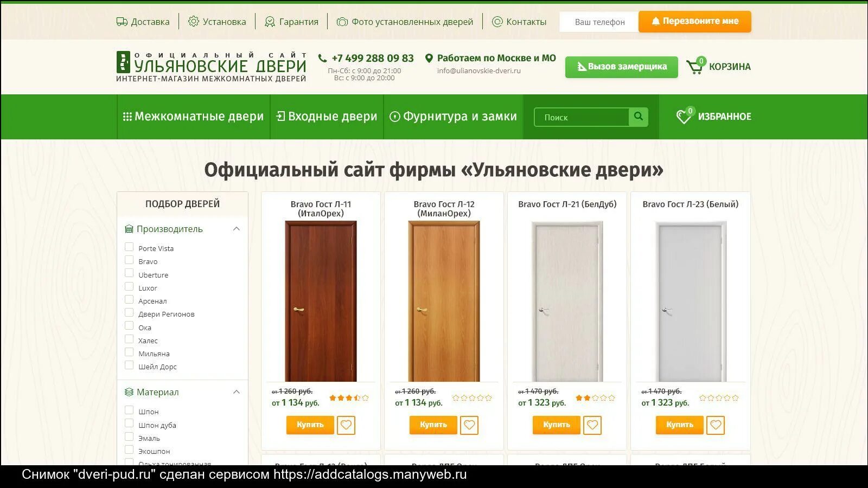Click Купить for Bravo Гост Л-12
868x488 pixels.
[433, 425]
